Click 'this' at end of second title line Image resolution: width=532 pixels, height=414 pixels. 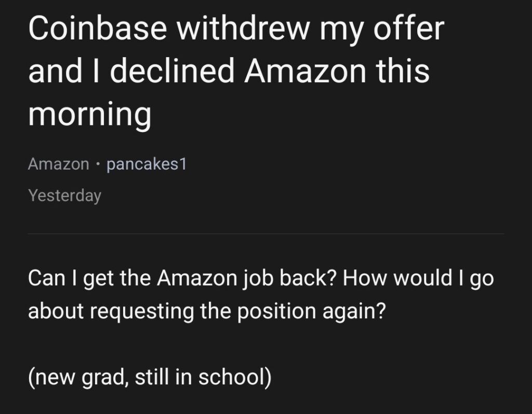point(403,71)
